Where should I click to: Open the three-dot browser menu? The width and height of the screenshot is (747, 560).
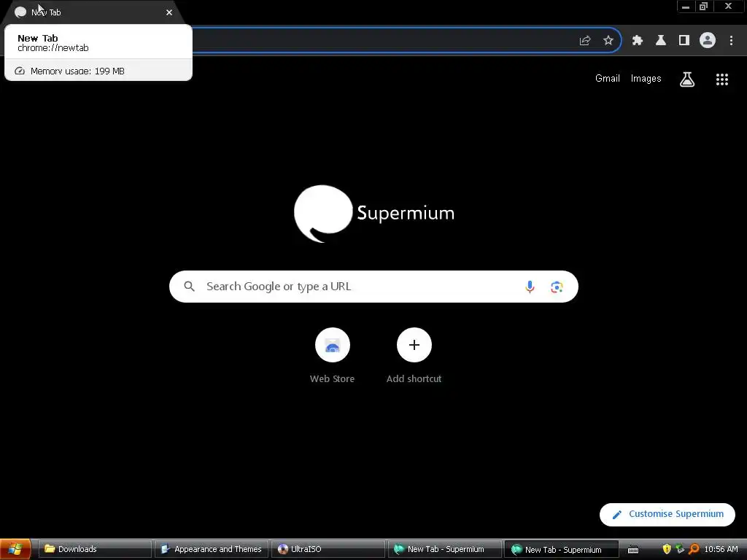[x=731, y=41]
